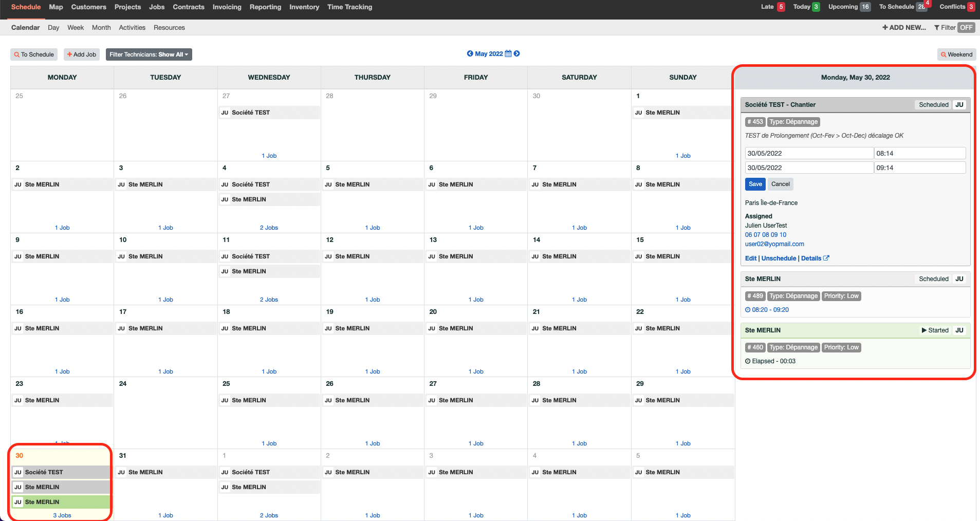Click the Filter funnel icon

(x=937, y=28)
